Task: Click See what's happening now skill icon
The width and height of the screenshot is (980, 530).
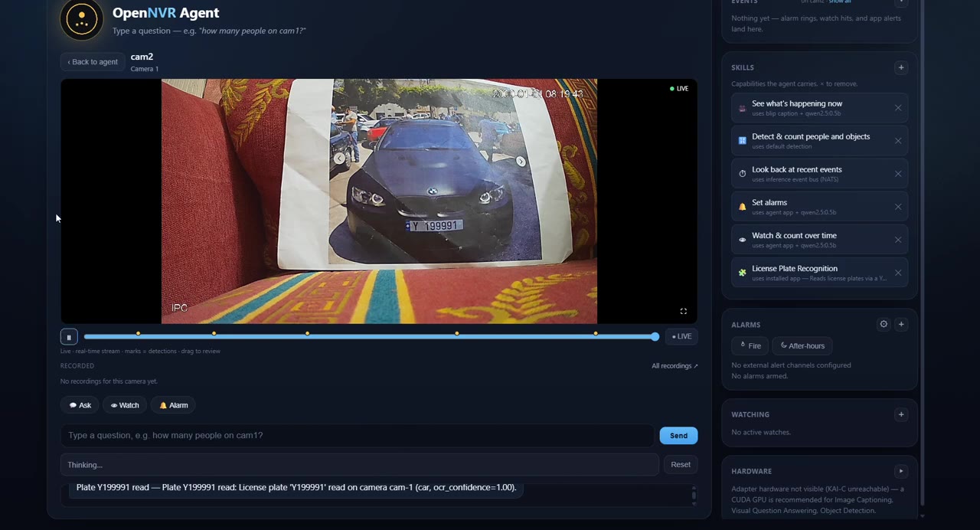Action: pyautogui.click(x=742, y=108)
